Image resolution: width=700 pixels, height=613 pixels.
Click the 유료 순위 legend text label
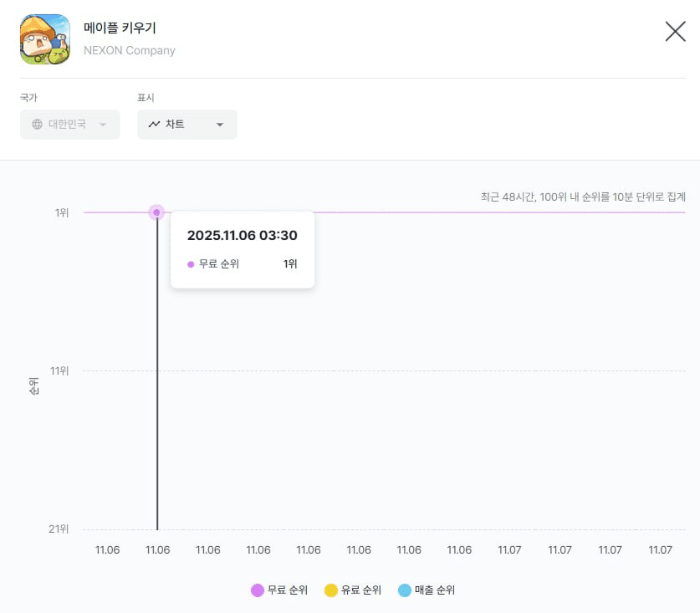click(361, 590)
